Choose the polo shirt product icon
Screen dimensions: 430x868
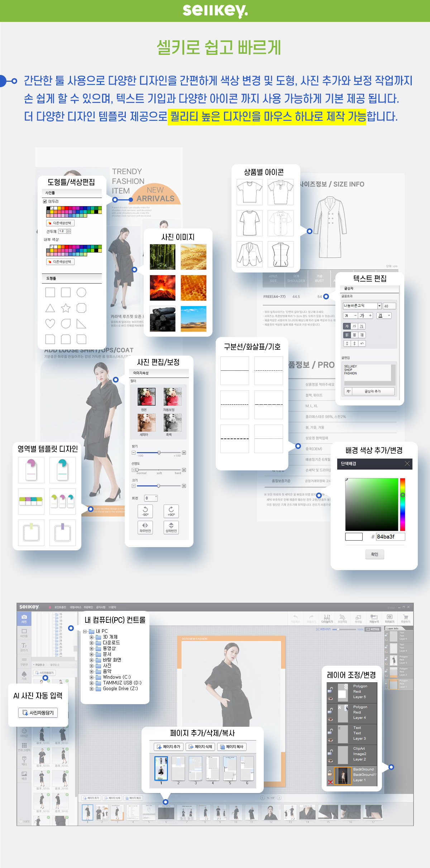tap(281, 192)
